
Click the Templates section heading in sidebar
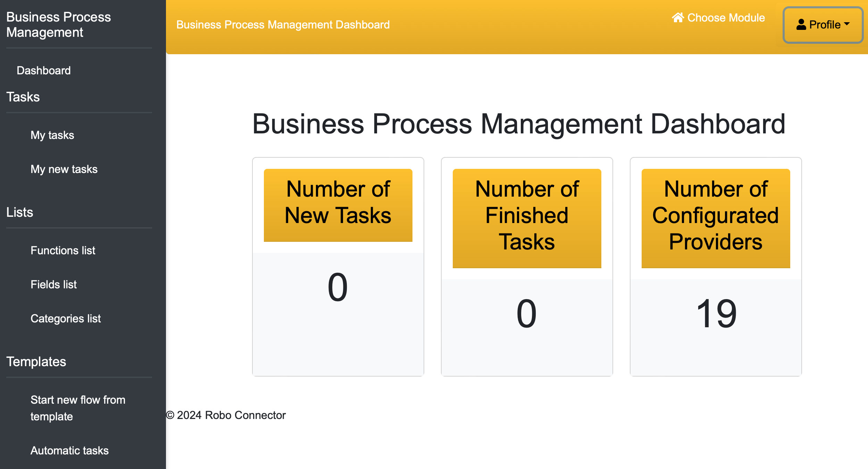pos(36,362)
